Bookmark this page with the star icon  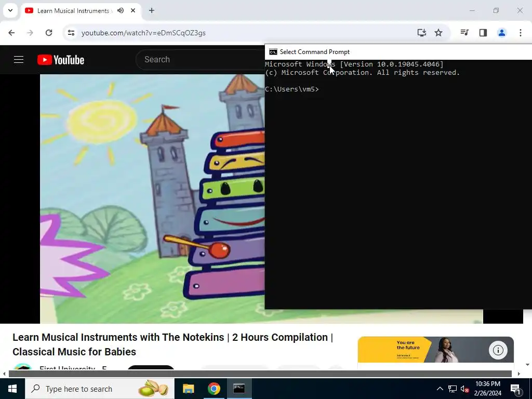tap(438, 33)
